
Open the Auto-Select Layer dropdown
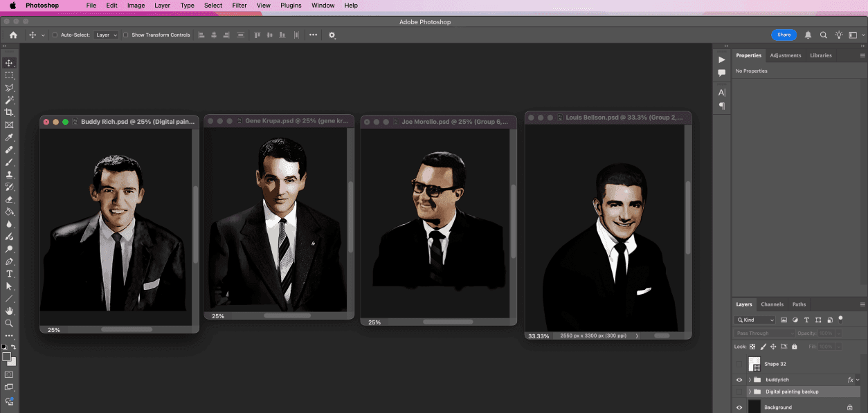106,35
